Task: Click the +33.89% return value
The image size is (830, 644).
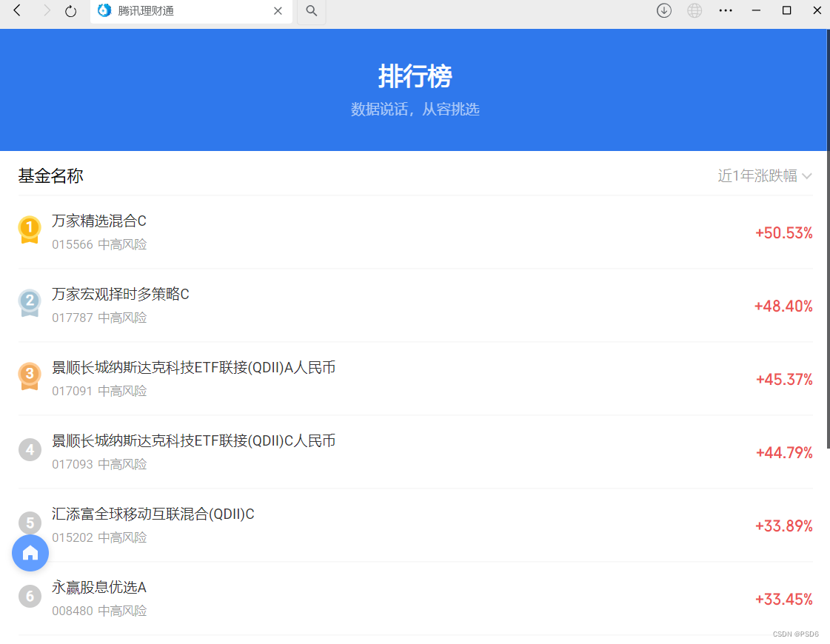Action: 783,526
